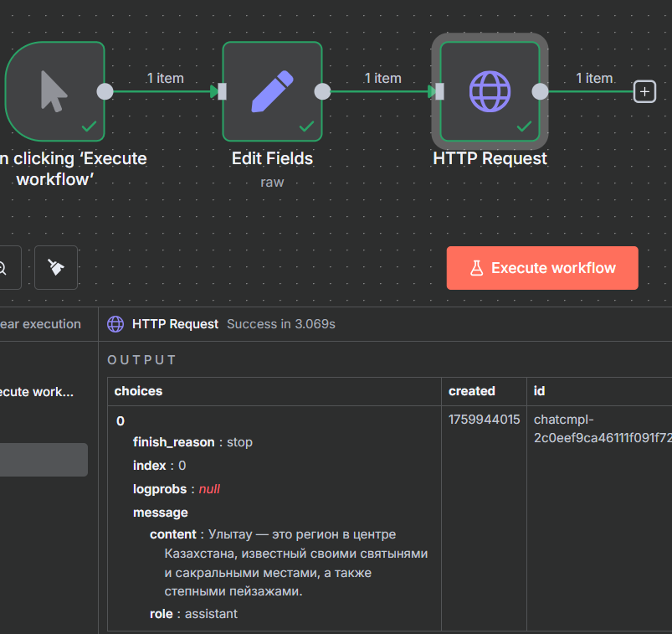
Task: Select the manual trigger node cursor icon
Action: tap(54, 90)
